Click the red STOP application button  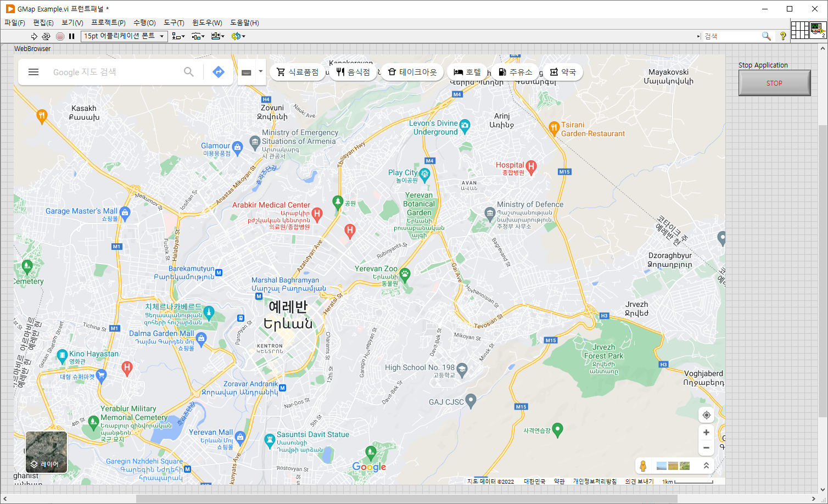click(774, 83)
